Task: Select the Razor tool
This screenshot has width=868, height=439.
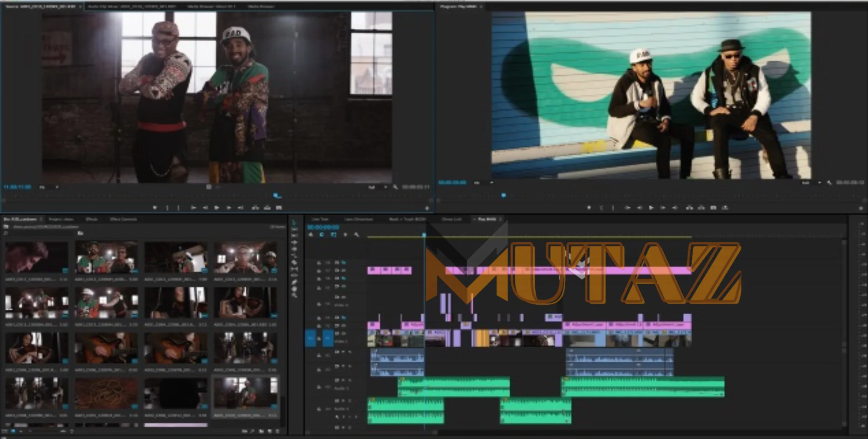Action: (294, 262)
